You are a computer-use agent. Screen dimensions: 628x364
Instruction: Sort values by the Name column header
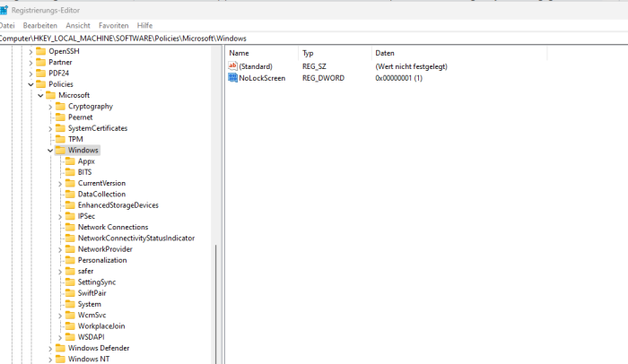point(262,53)
